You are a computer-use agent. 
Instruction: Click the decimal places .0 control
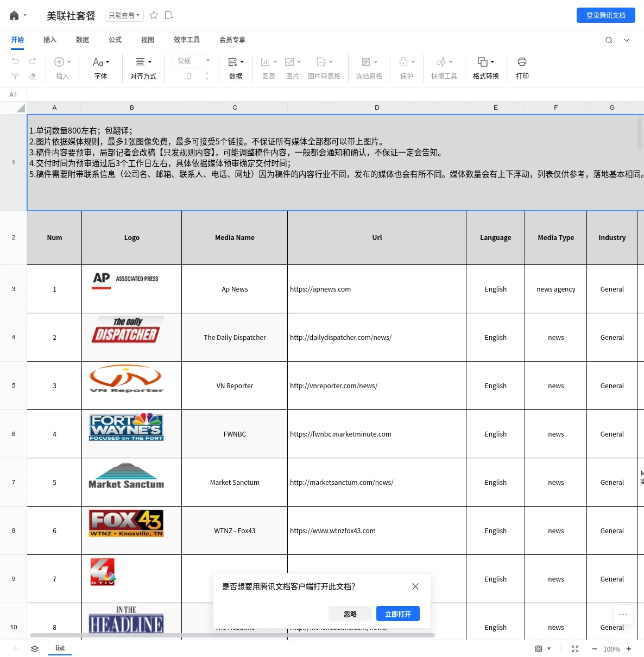188,77
